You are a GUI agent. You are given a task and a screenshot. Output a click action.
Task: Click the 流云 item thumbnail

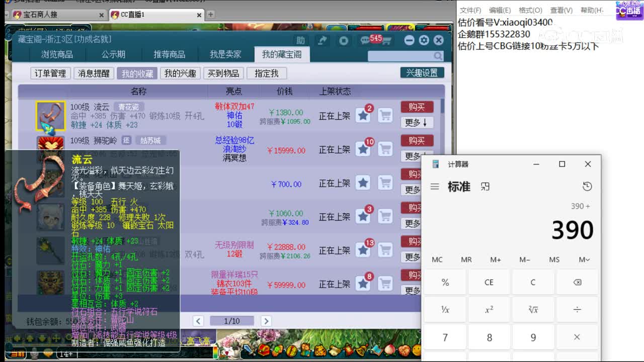(x=50, y=116)
